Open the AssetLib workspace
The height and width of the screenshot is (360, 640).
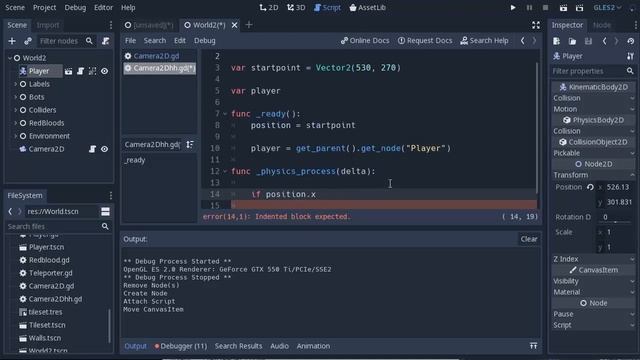click(367, 8)
